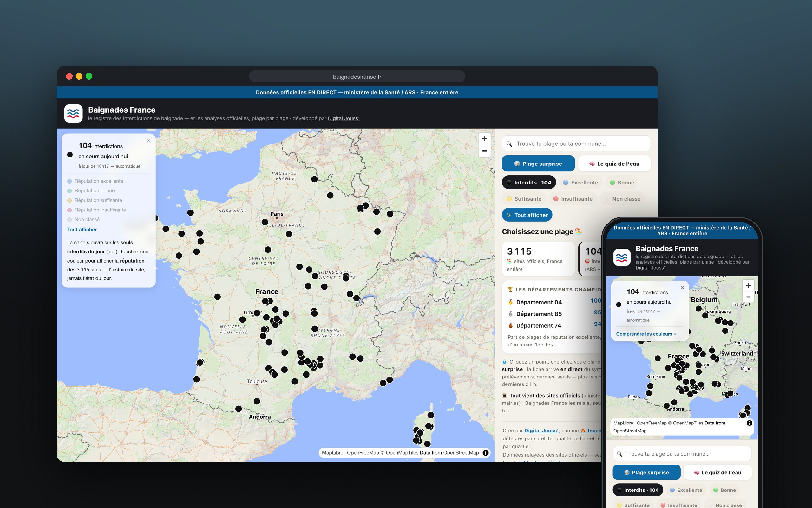Expand Comprendre les couleurs on phone
This screenshot has height=508, width=812.
pos(646,334)
